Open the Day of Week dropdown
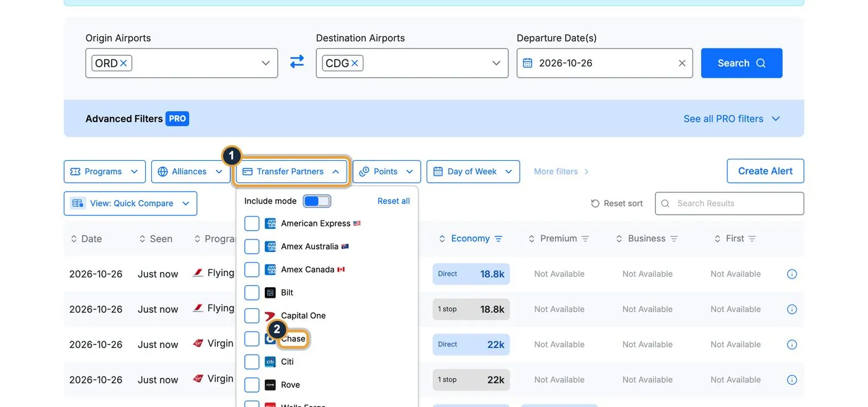This screenshot has width=868, height=407. (473, 172)
